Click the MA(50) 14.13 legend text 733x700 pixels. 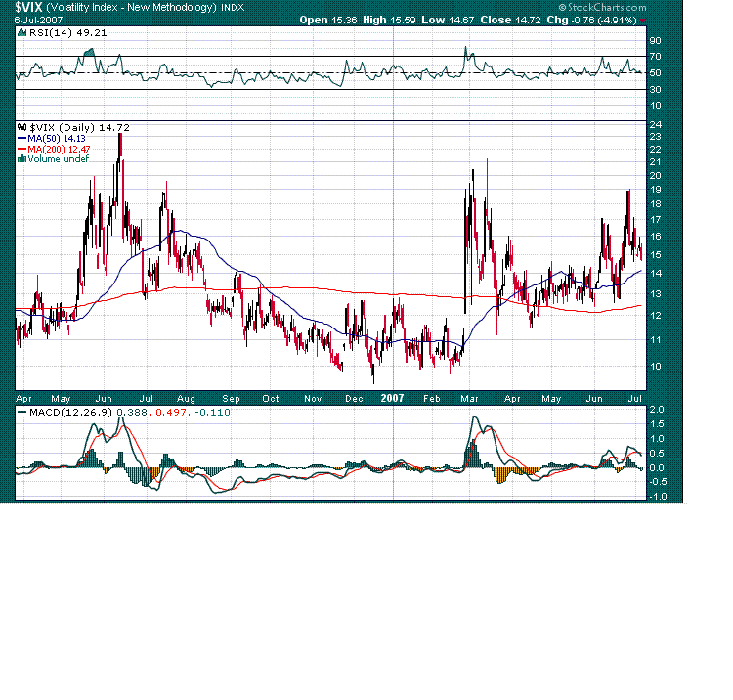pos(57,139)
